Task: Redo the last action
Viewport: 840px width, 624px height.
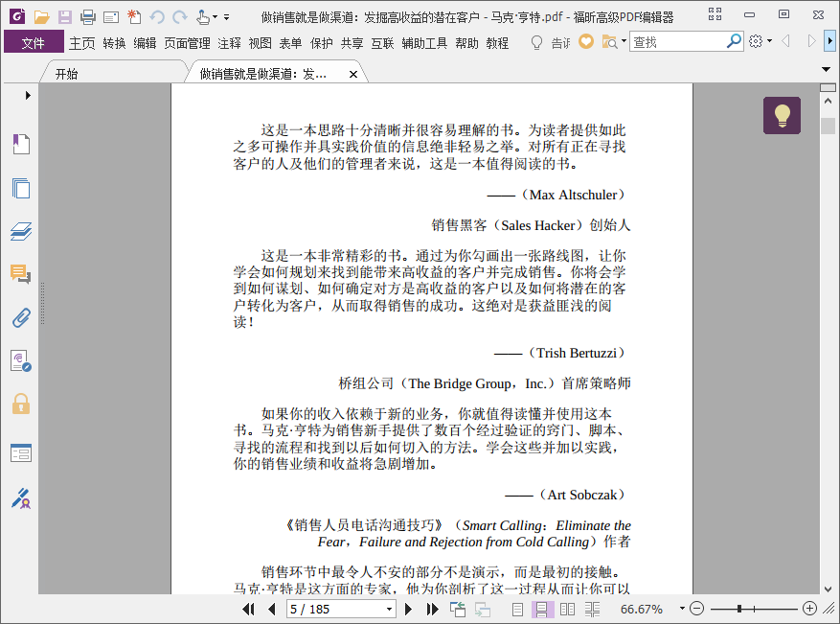Action: [180, 17]
